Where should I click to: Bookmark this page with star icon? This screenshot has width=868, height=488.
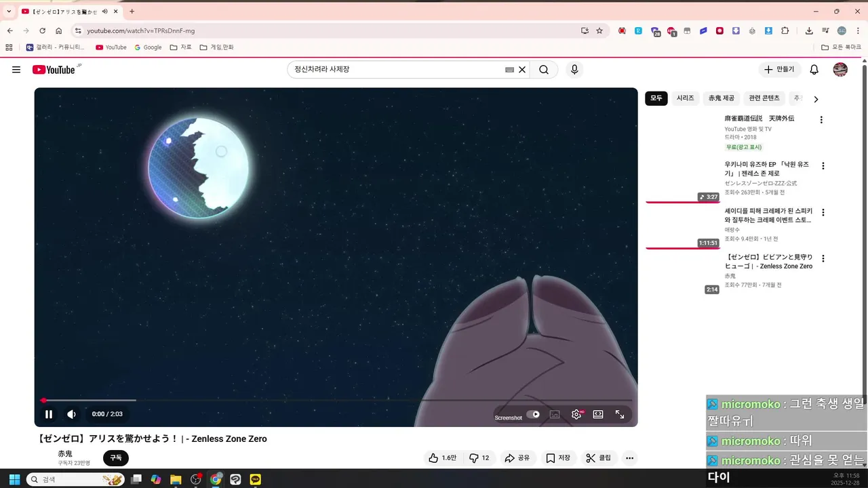[599, 30]
